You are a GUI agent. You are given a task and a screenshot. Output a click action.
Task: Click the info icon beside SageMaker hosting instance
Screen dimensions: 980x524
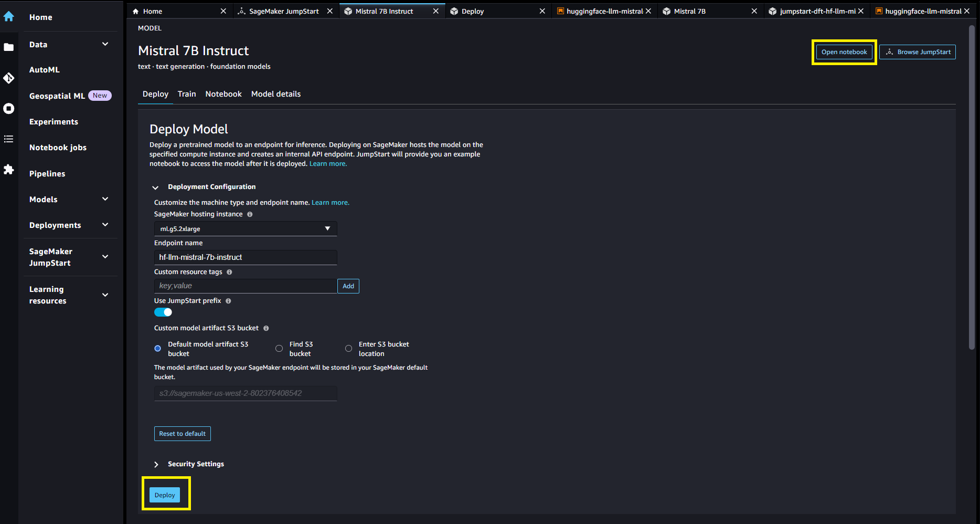[250, 214]
